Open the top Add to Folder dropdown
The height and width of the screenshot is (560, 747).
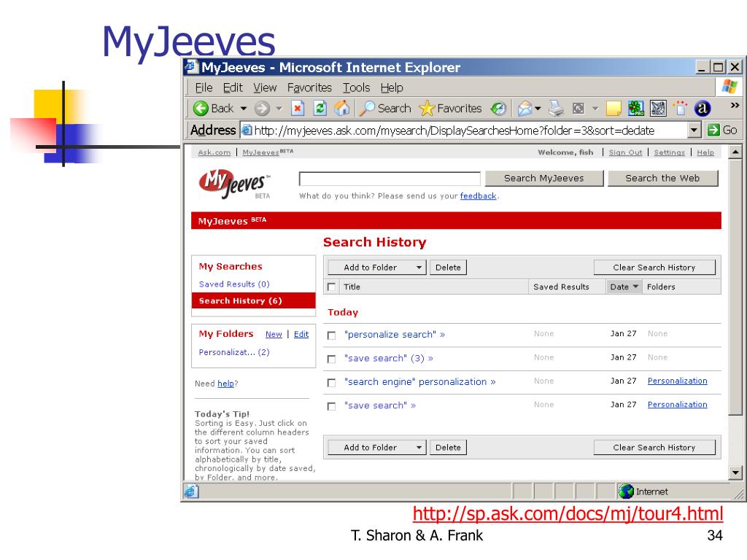(377, 267)
